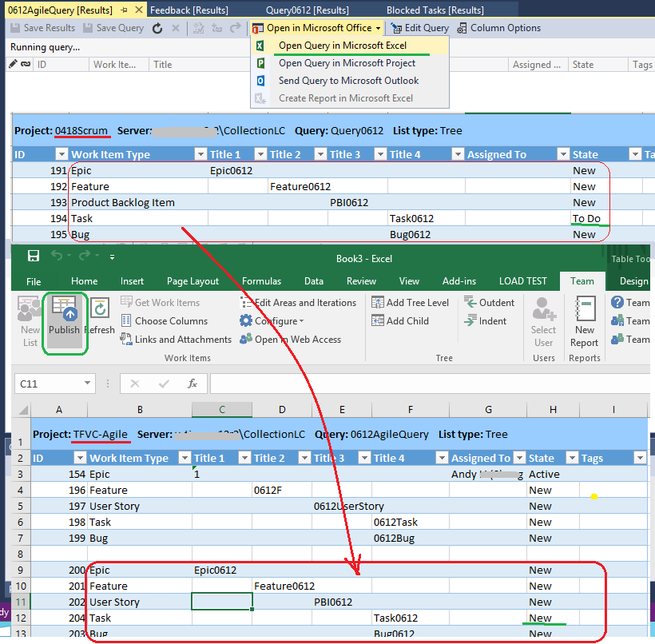Choose Open Query in Microsoft Excel
The width and height of the screenshot is (655, 644).
(x=343, y=46)
